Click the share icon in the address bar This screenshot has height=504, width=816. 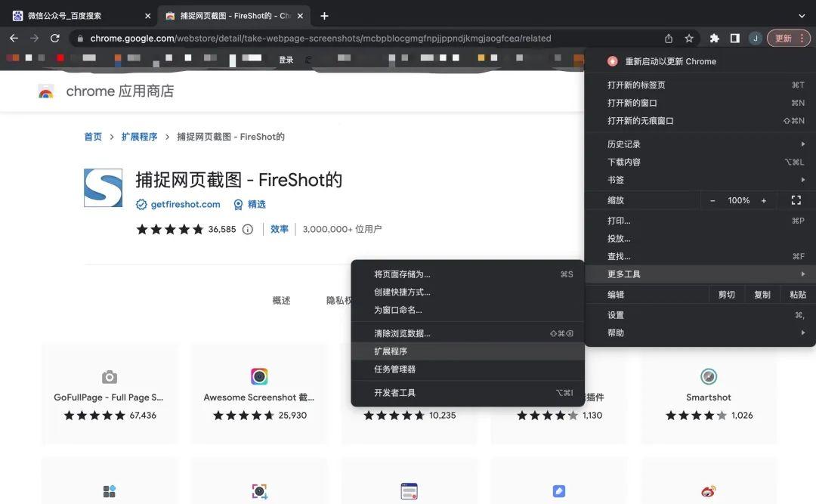tap(669, 38)
